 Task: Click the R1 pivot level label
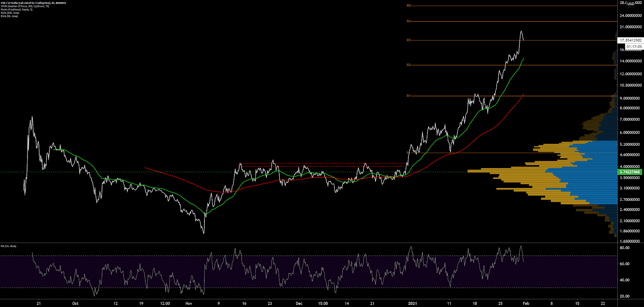[x=408, y=96]
